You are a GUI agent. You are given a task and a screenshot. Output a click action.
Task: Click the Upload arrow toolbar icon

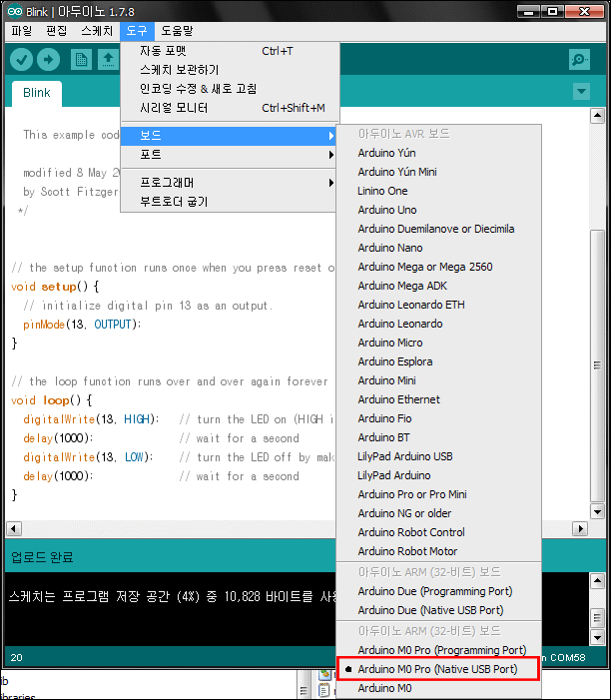[48, 59]
